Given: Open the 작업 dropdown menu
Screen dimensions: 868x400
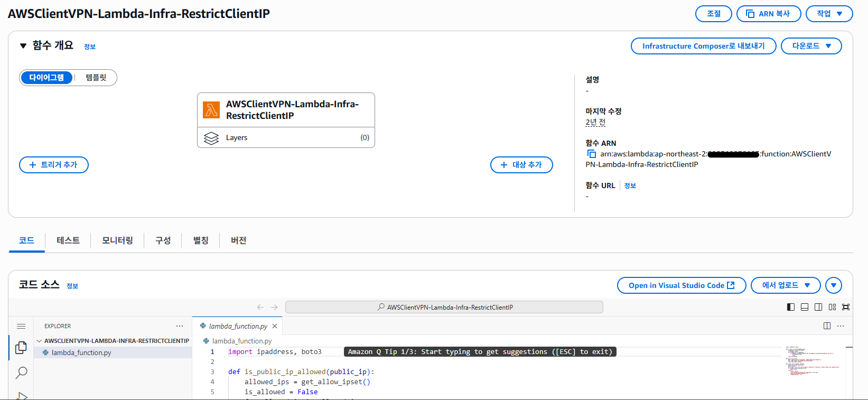Looking at the screenshot, I should pos(829,14).
